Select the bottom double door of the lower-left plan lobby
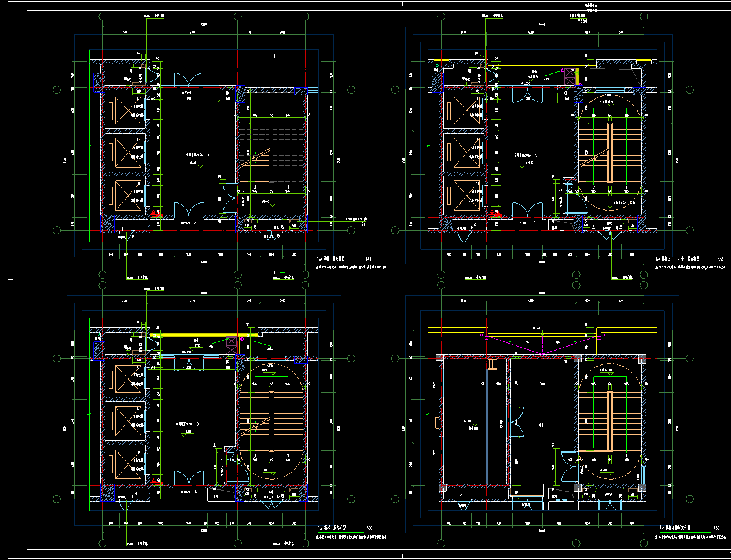 point(189,478)
